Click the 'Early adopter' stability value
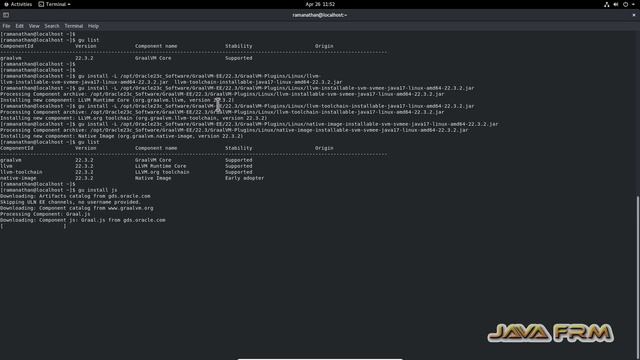The height and width of the screenshot is (360, 640). point(244,178)
